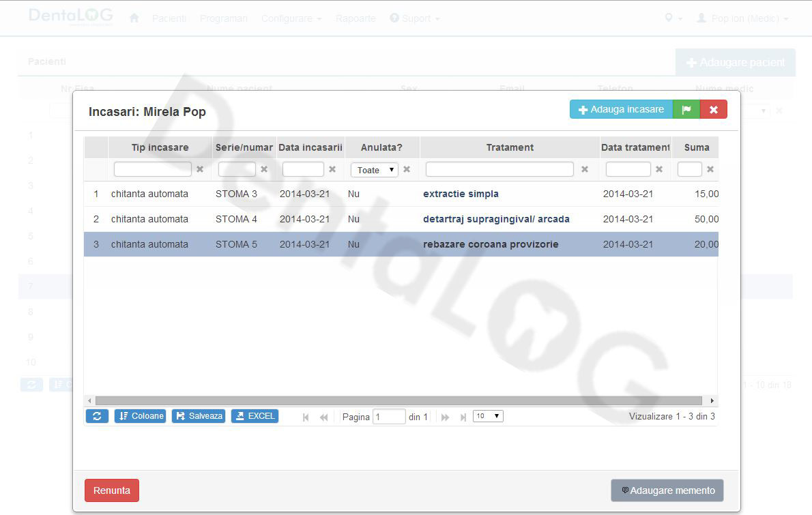812x515 pixels.
Task: Go to first page icon
Action: pyautogui.click(x=306, y=417)
